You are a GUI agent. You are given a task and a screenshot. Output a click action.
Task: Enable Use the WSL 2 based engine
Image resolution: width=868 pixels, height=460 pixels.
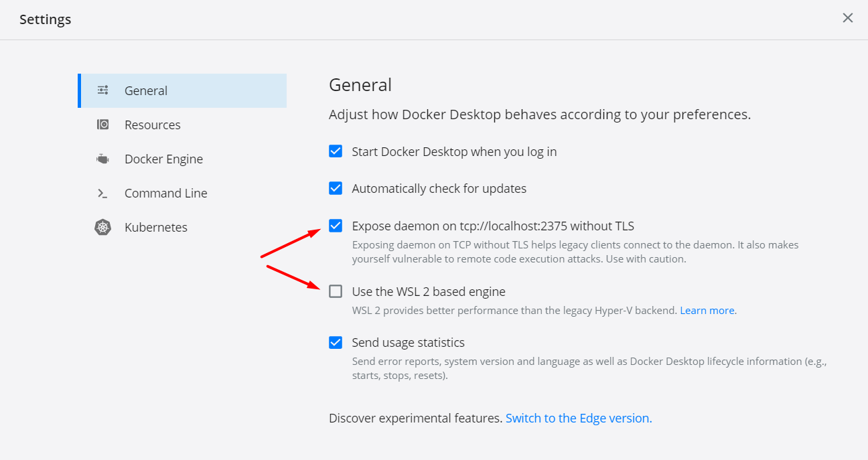coord(336,291)
